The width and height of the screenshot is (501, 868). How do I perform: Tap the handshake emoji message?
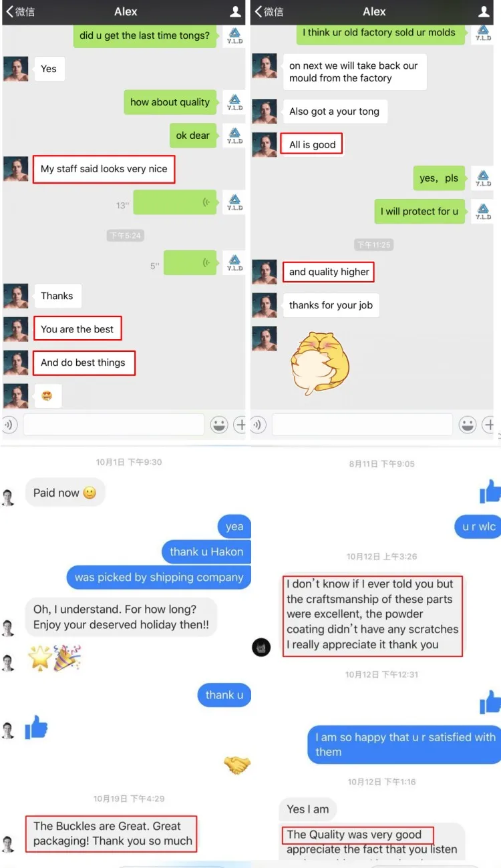tap(237, 765)
